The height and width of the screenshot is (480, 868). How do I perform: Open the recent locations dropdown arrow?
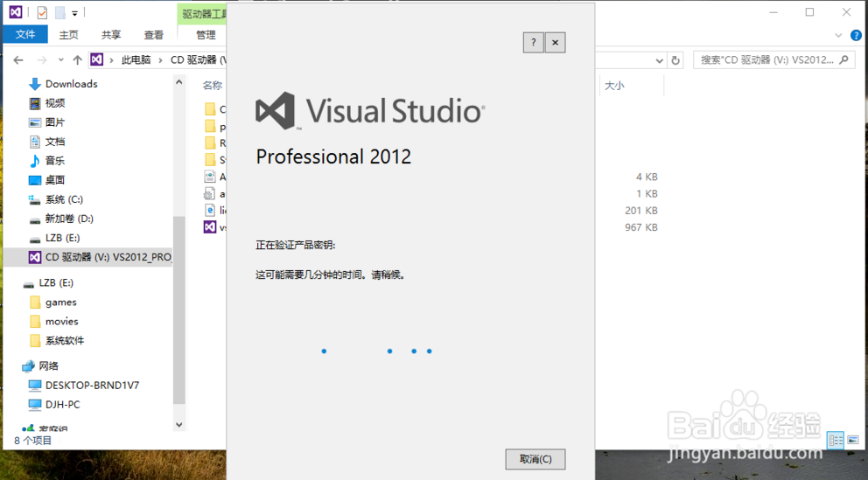click(x=61, y=59)
